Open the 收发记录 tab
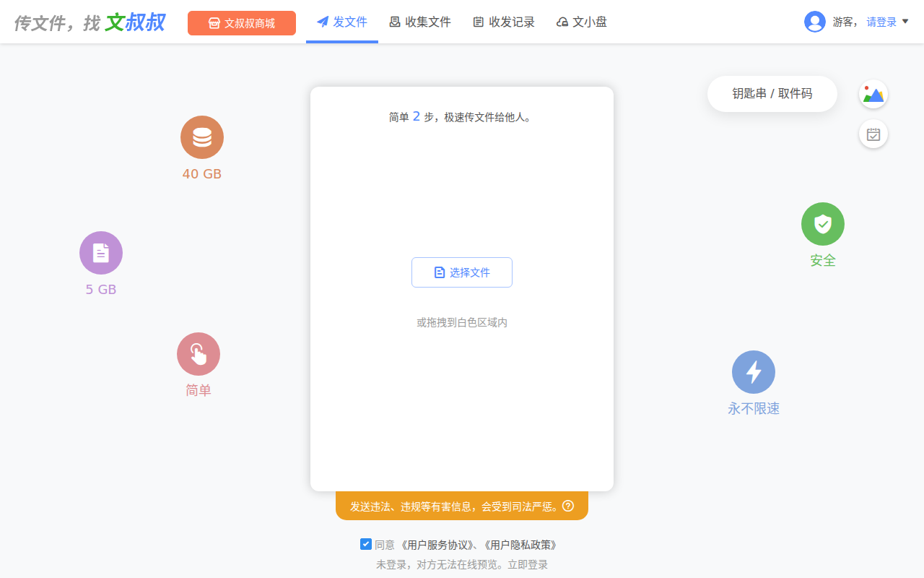 504,22
